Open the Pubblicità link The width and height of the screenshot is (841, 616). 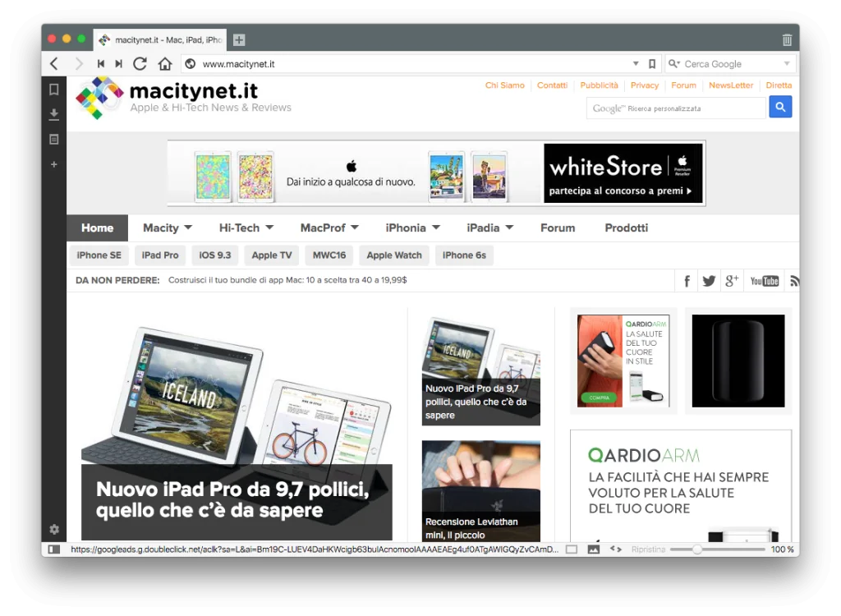pos(599,85)
